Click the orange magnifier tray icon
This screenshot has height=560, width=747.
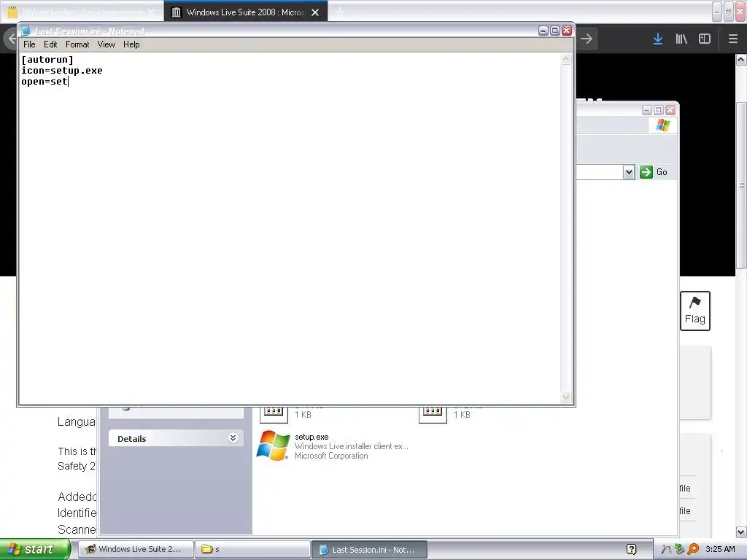[693, 549]
